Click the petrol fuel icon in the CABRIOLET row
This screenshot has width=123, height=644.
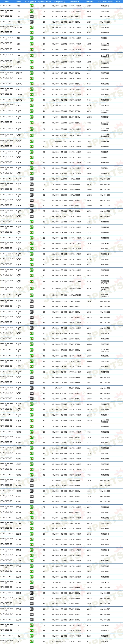pos(32,27)
